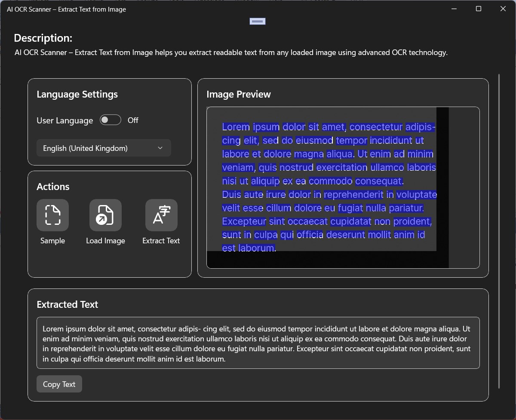
Task: Click the "User Language" label
Action: pos(64,121)
